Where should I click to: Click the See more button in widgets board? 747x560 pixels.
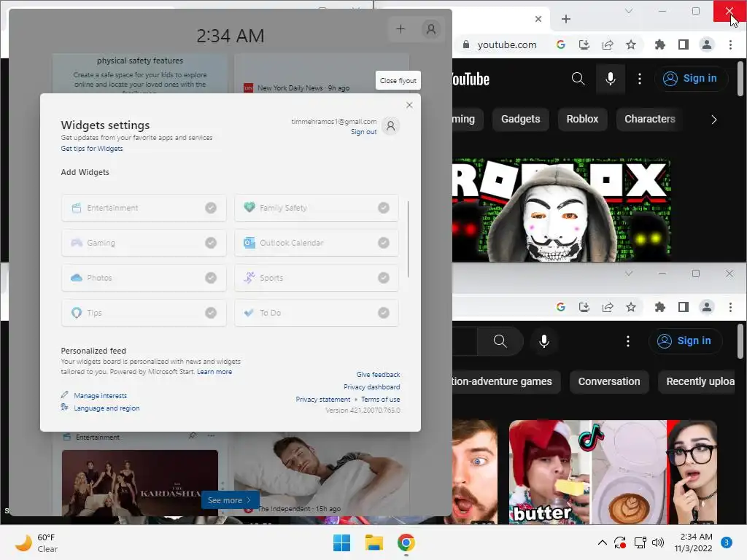pos(230,500)
